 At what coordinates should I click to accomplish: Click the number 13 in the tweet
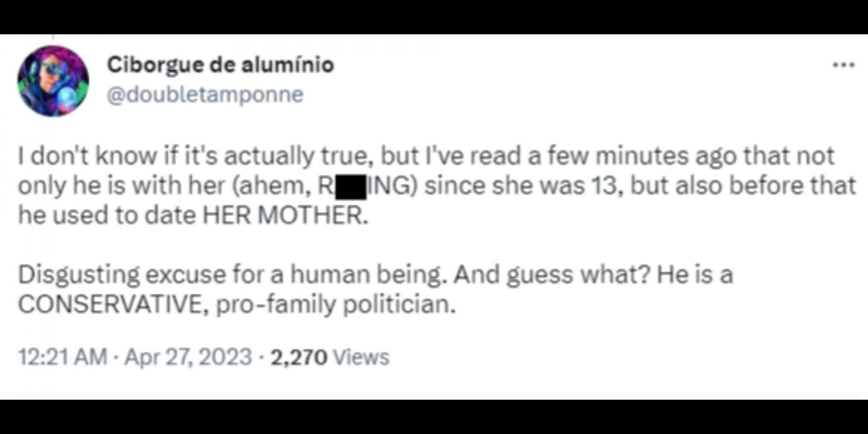click(x=608, y=186)
